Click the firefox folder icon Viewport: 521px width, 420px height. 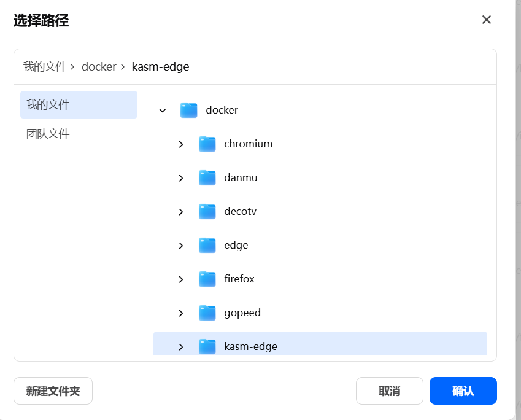tap(207, 279)
